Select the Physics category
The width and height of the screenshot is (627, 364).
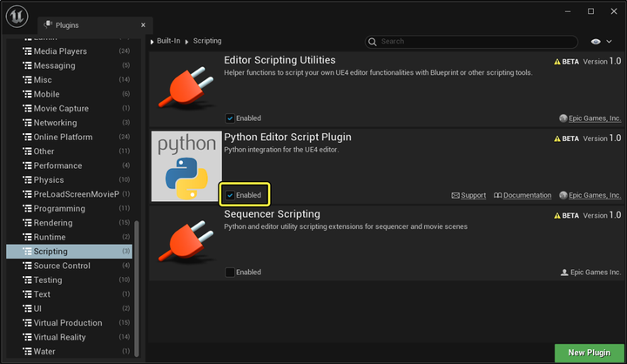69,180
